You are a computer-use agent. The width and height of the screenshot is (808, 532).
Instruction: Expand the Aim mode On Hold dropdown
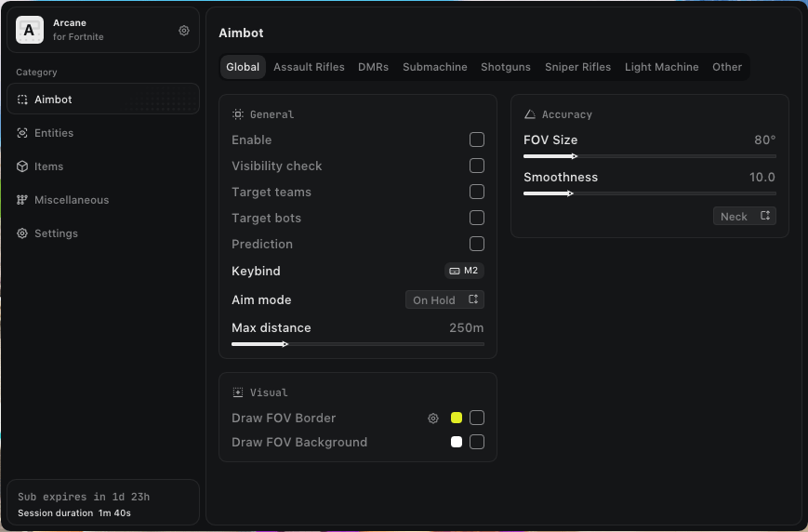click(444, 299)
